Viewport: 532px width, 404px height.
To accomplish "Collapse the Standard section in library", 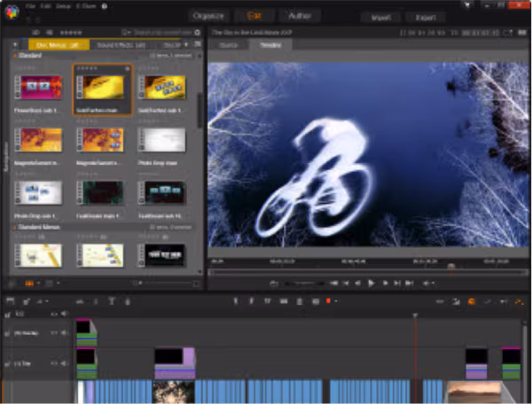I will point(15,55).
